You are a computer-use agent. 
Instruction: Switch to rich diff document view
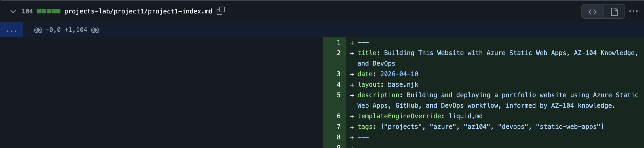614,12
